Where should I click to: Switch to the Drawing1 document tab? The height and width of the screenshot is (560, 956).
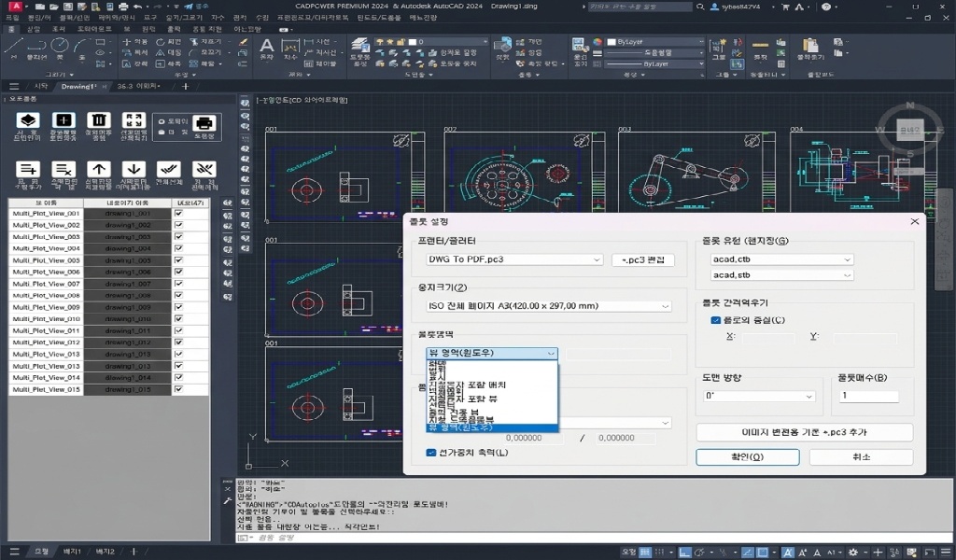[x=78, y=87]
